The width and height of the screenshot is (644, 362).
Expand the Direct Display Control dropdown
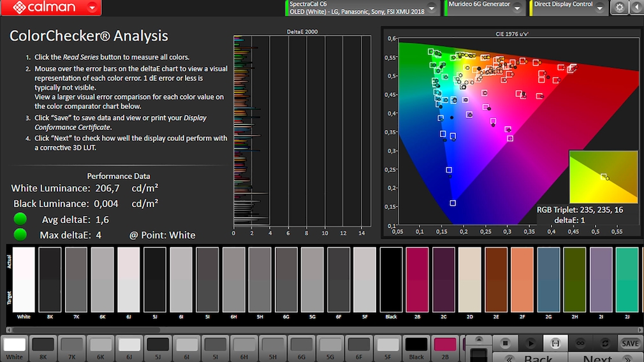pyautogui.click(x=601, y=8)
